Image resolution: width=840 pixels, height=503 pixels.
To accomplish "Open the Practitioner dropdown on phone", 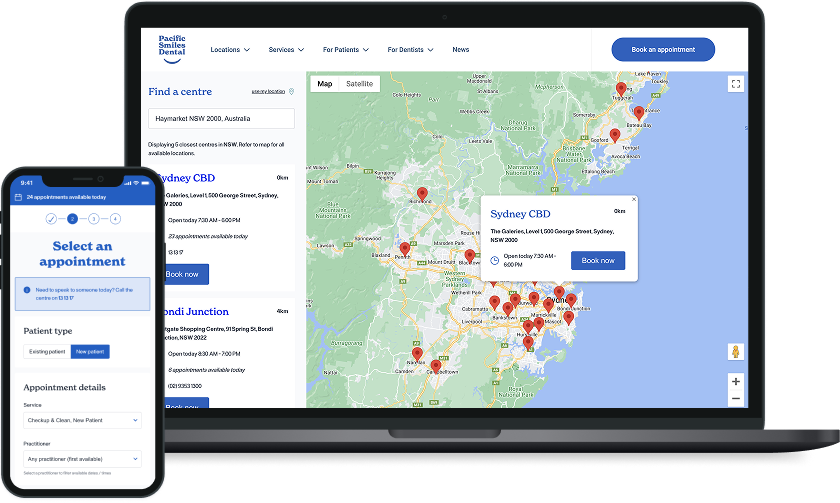I will tap(82, 459).
